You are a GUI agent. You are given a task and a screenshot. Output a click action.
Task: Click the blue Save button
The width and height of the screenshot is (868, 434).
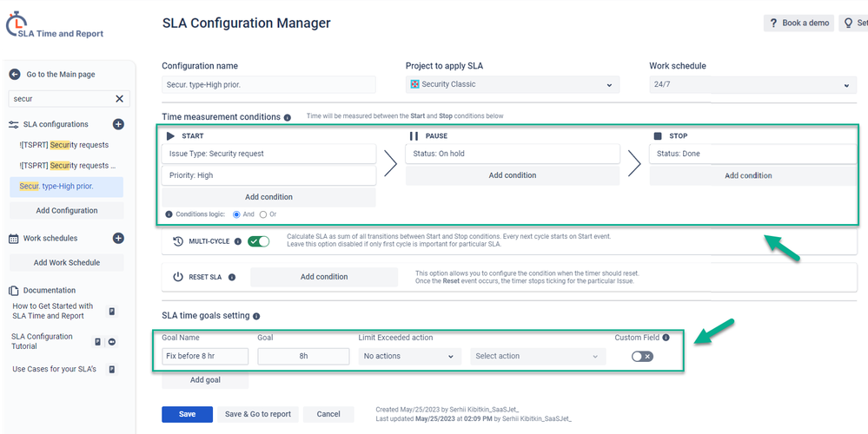187,415
